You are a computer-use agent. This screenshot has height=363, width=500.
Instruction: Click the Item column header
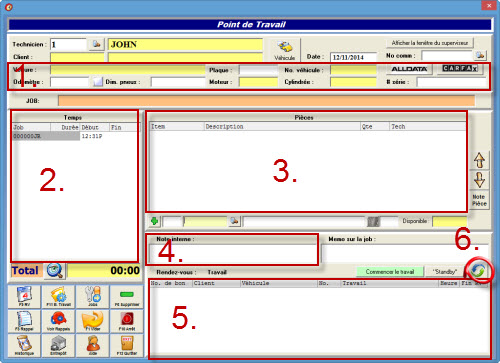point(177,126)
